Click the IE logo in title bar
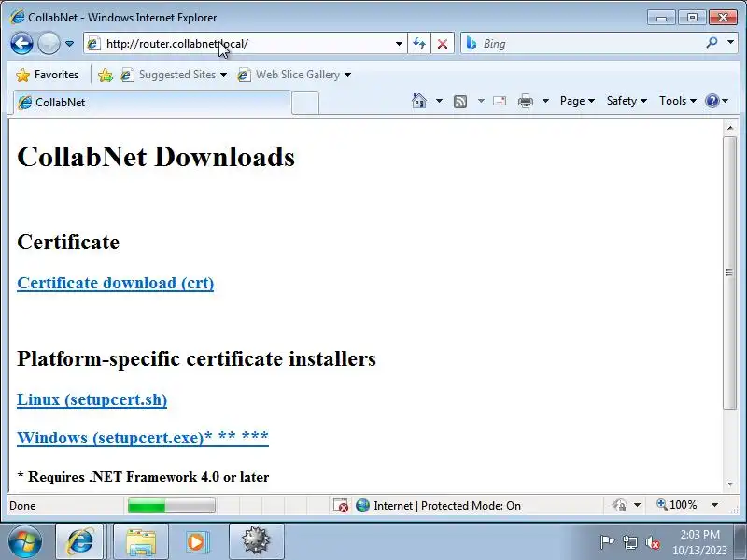The height and width of the screenshot is (560, 747). [x=17, y=17]
